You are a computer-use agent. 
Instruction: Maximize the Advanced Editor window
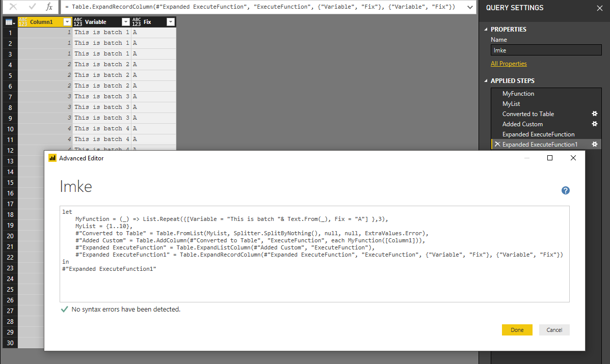[550, 158]
